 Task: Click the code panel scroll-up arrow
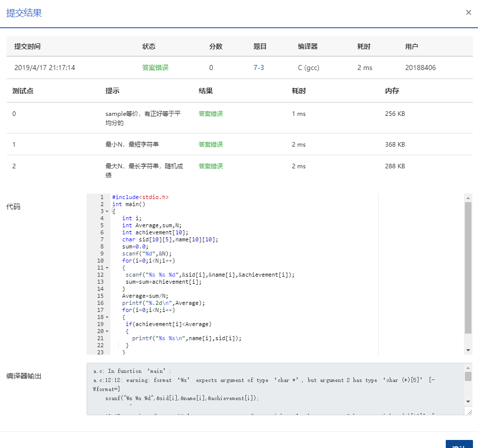[x=468, y=198]
